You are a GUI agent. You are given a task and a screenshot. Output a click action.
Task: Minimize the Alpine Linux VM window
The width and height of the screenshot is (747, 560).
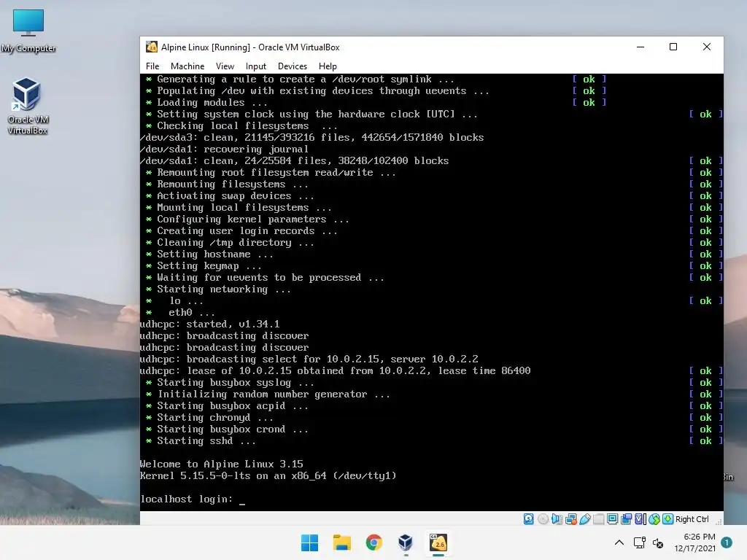(x=640, y=47)
